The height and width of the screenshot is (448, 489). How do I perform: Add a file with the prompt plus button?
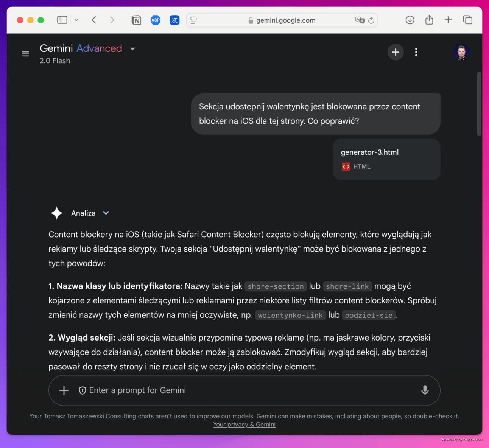pyautogui.click(x=64, y=390)
